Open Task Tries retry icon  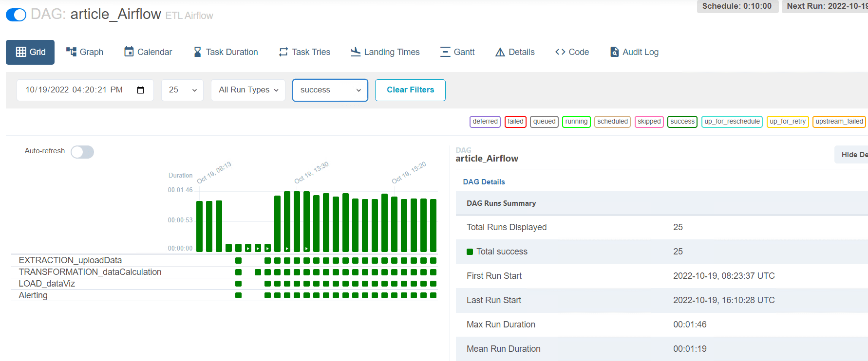283,52
